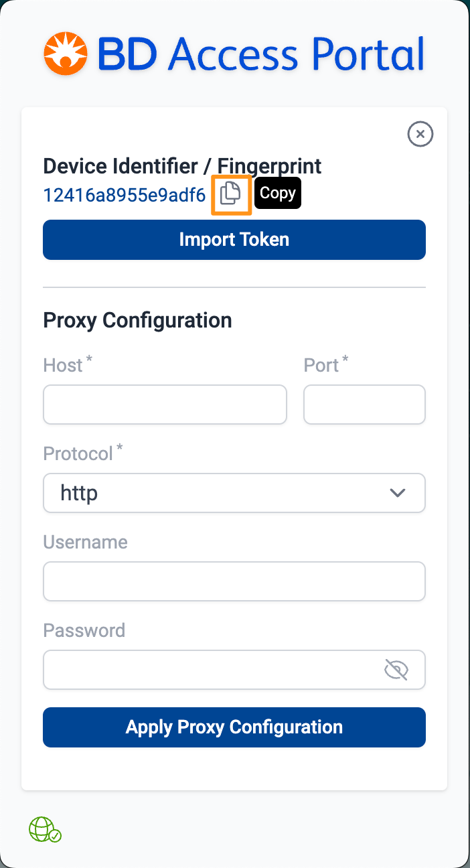
Task: Select the device ID 12416a8955e9adf6 text
Action: (x=125, y=195)
